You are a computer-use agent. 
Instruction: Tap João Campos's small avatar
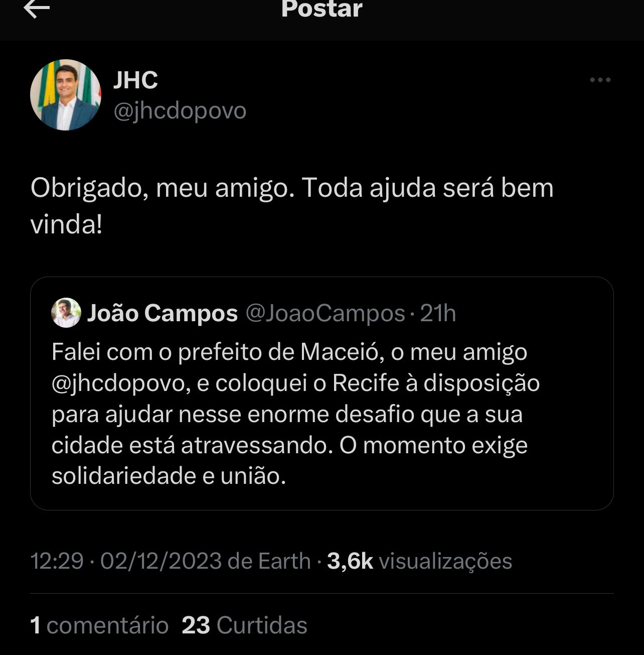pyautogui.click(x=66, y=313)
